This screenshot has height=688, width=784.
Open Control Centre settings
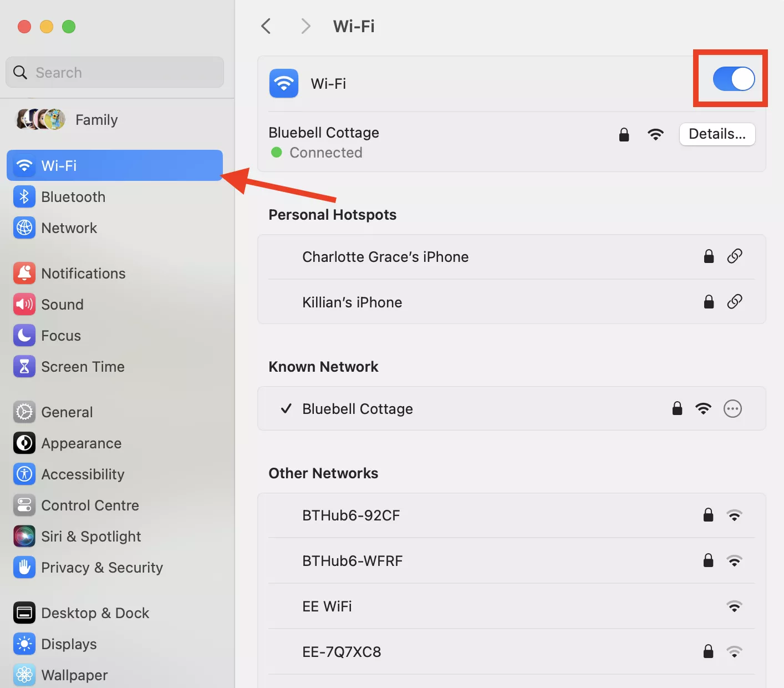click(x=90, y=505)
